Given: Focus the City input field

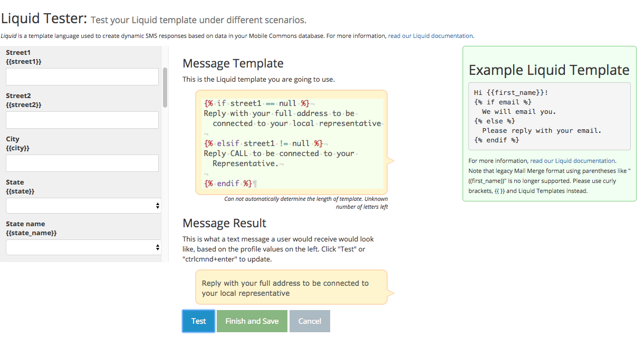Looking at the screenshot, I should 82,163.
